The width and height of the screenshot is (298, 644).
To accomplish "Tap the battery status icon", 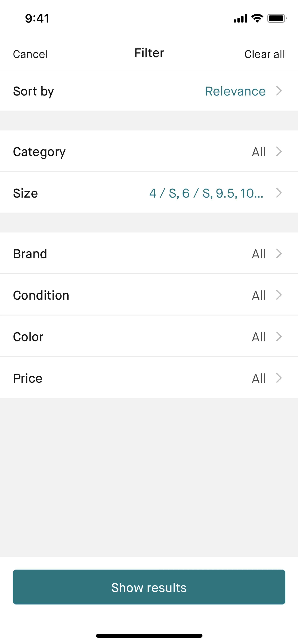I will coord(277,18).
